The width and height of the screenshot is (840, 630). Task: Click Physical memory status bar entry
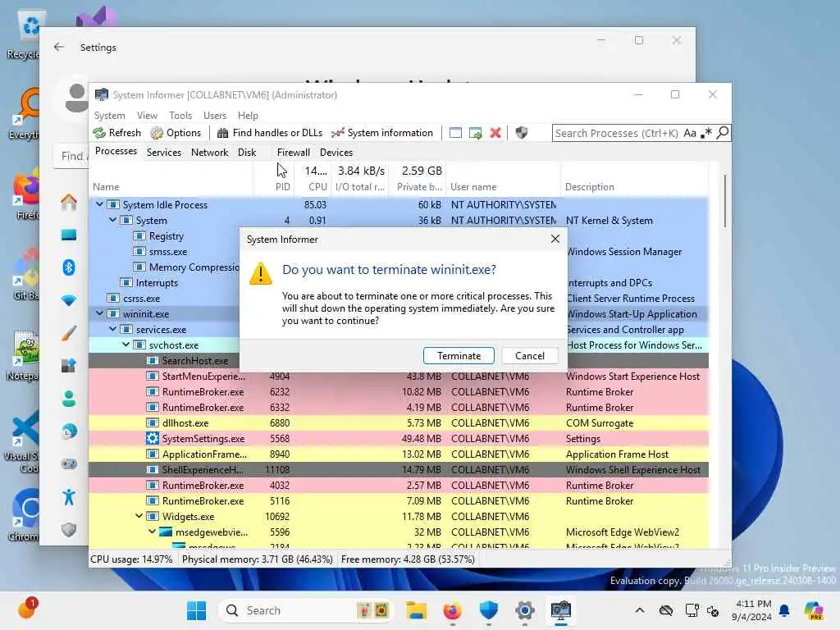(257, 559)
